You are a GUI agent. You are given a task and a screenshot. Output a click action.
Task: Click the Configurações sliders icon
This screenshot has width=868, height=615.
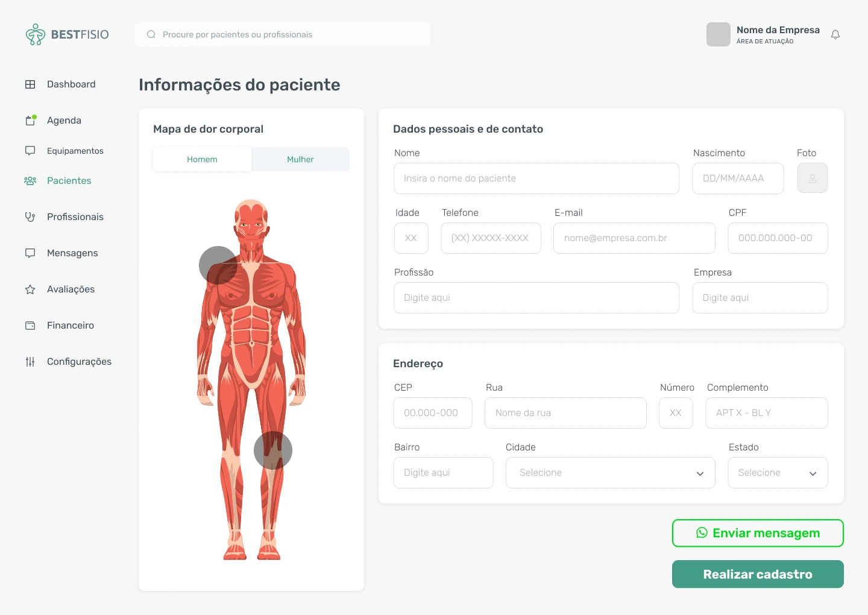[x=30, y=362]
